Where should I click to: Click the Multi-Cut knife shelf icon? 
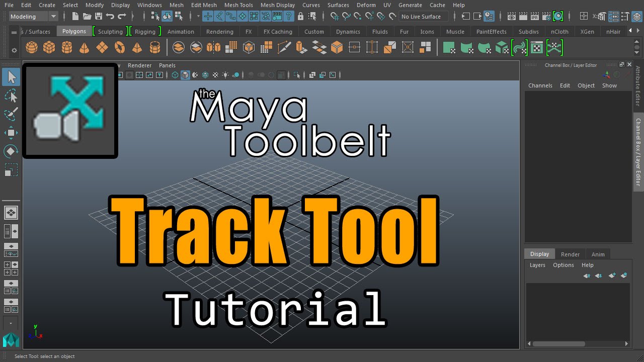pos(284,48)
